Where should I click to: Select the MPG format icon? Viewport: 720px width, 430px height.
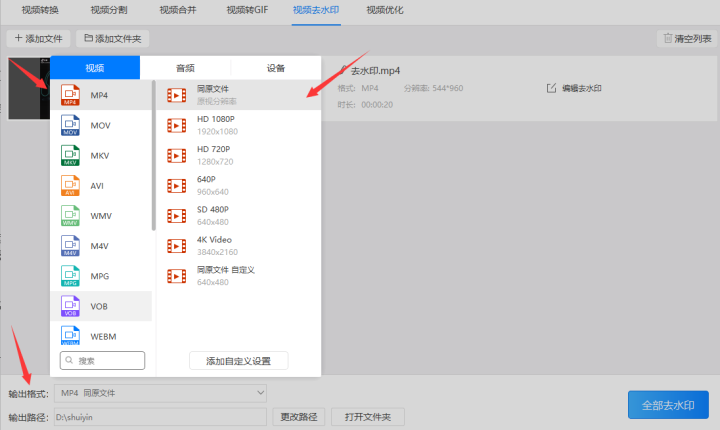pyautogui.click(x=70, y=276)
